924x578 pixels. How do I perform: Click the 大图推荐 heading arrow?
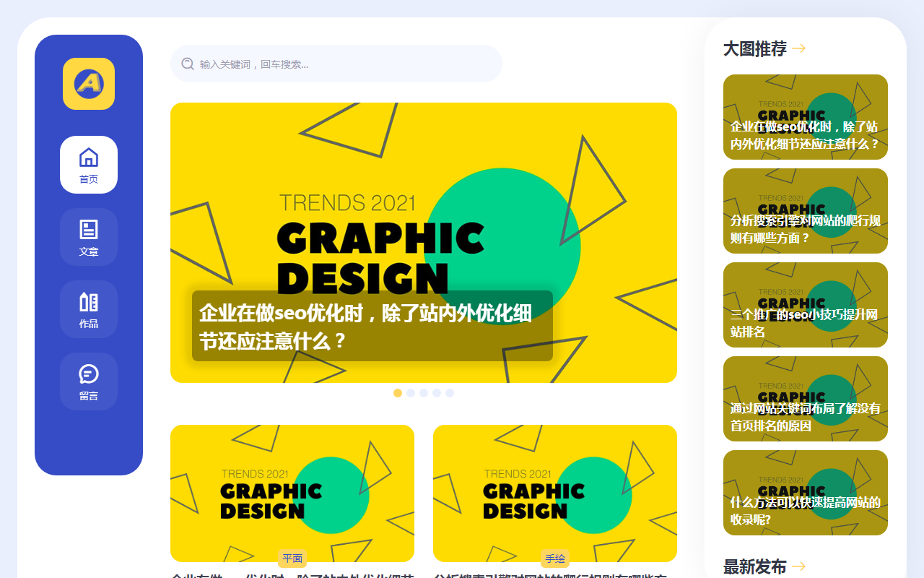(x=799, y=49)
